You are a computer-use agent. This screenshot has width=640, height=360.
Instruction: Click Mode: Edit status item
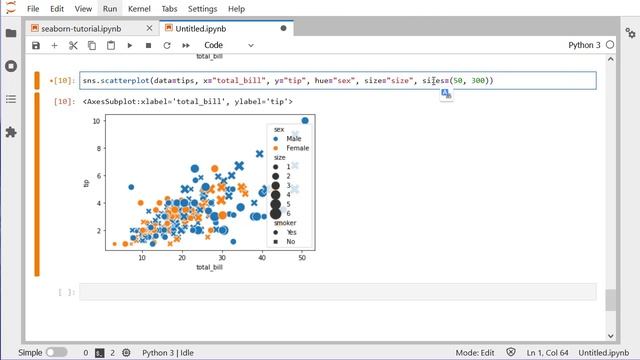[475, 353]
